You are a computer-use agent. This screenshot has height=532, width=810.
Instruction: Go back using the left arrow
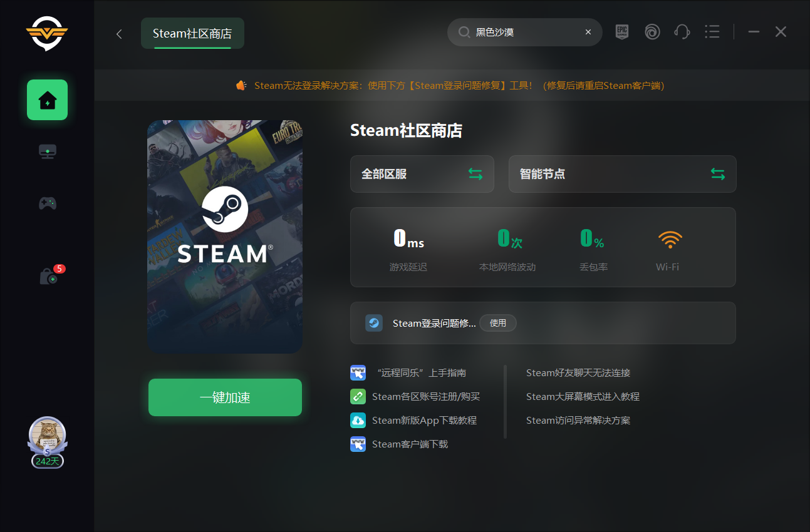(x=119, y=34)
